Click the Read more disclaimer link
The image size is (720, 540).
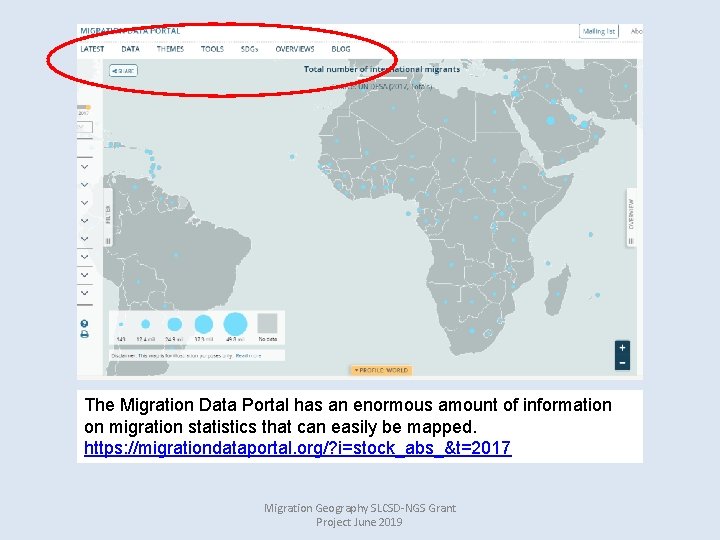[x=248, y=356]
